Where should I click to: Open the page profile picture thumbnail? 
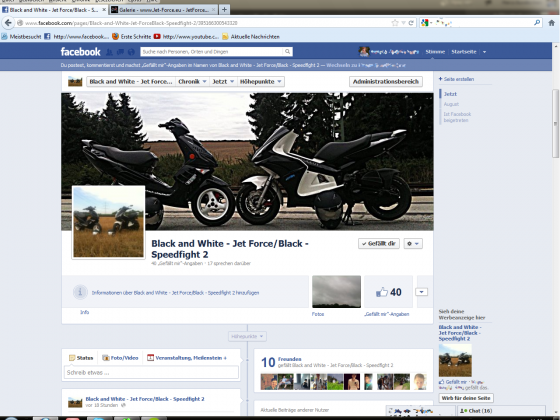(x=108, y=222)
